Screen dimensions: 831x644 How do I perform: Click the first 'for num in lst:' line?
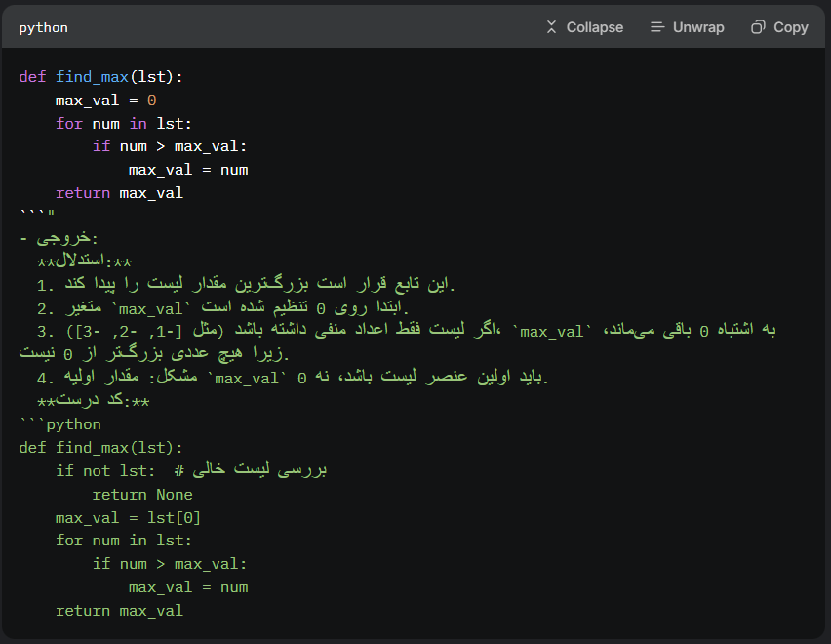124,124
